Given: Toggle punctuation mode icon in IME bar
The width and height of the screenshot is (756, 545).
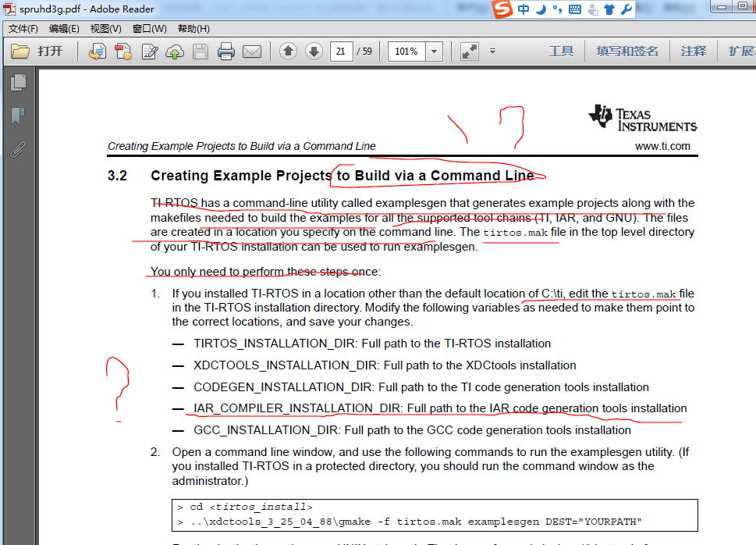Looking at the screenshot, I should [557, 9].
